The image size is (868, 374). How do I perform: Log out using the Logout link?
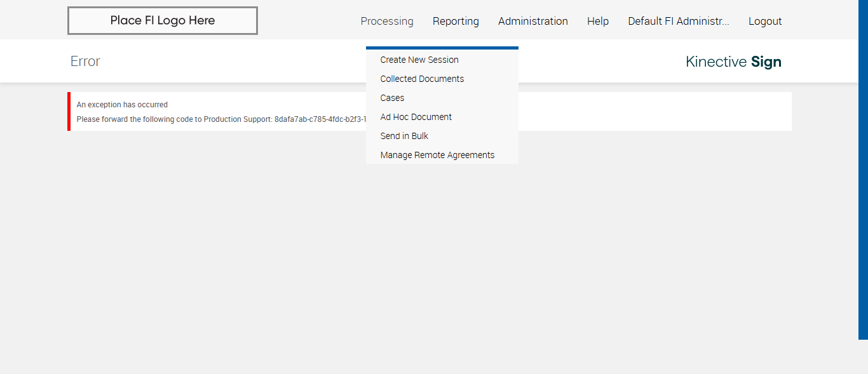pos(764,21)
